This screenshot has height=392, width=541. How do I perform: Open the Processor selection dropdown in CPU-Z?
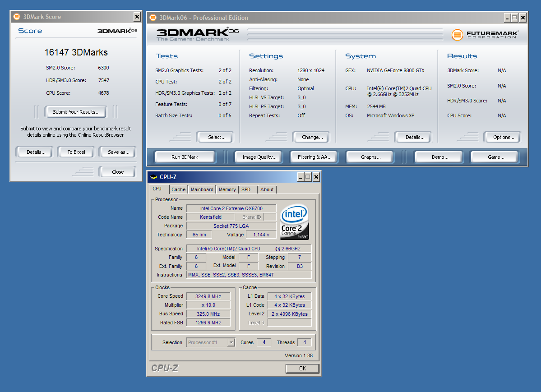point(231,342)
